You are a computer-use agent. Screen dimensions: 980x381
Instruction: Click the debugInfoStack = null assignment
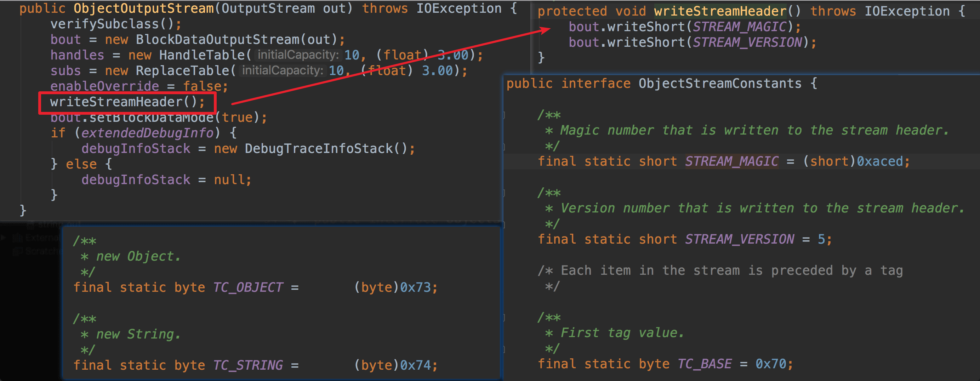(x=166, y=180)
